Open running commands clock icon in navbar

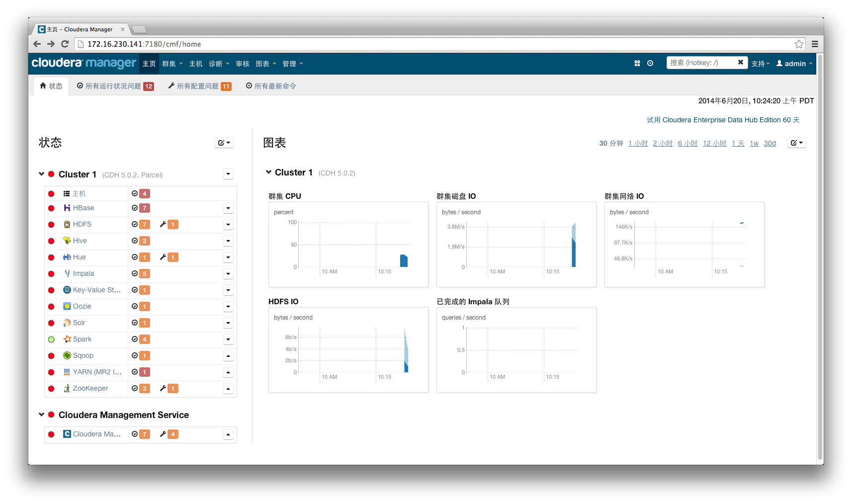point(650,63)
